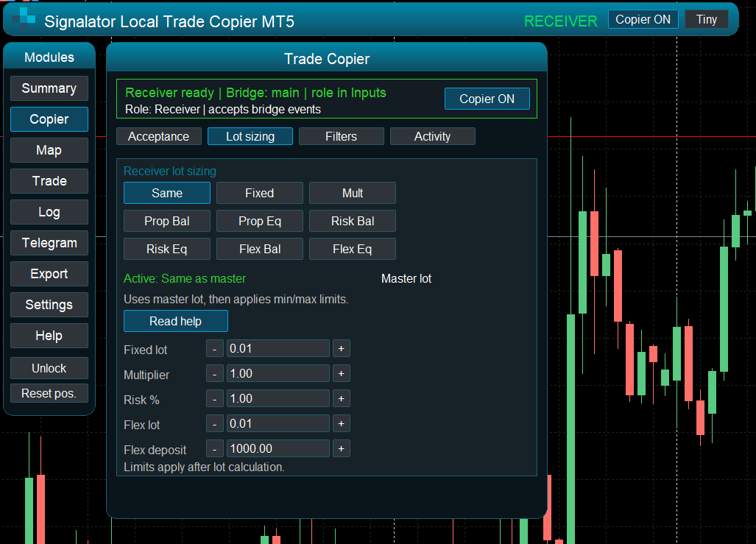
Task: Click the Reset pos. button
Action: pos(49,393)
